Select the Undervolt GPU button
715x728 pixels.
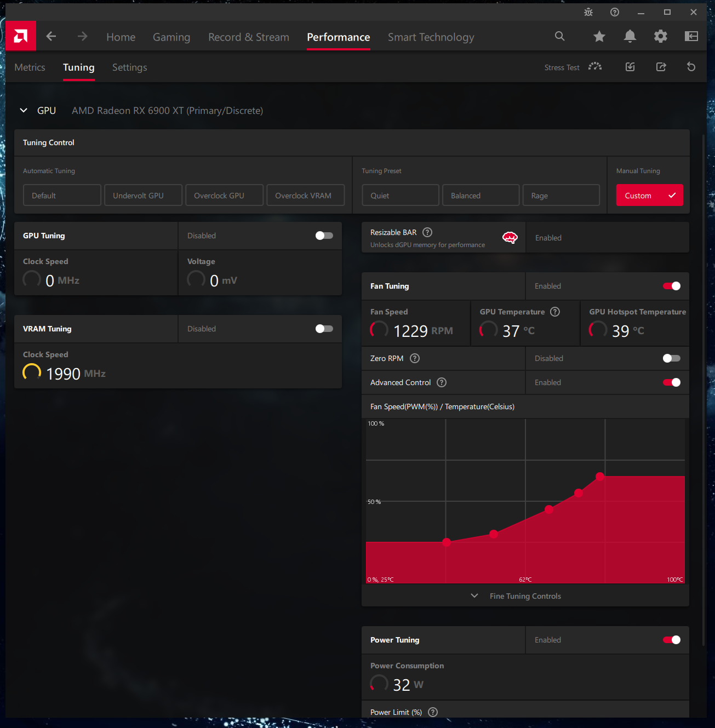143,196
